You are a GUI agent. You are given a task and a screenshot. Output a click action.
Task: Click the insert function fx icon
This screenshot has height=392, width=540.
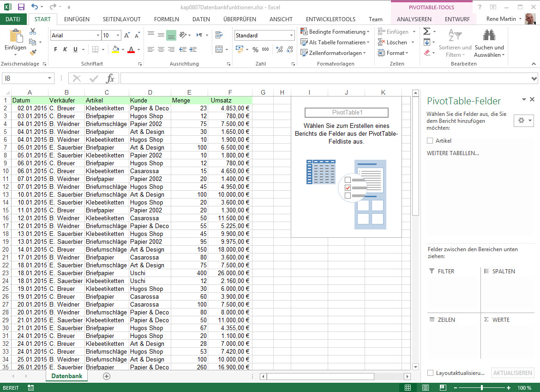110,78
